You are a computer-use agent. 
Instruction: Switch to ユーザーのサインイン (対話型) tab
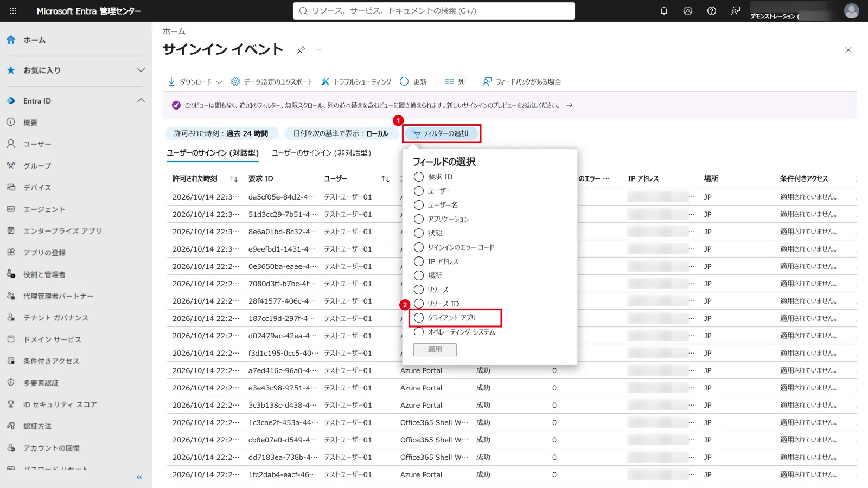point(213,153)
